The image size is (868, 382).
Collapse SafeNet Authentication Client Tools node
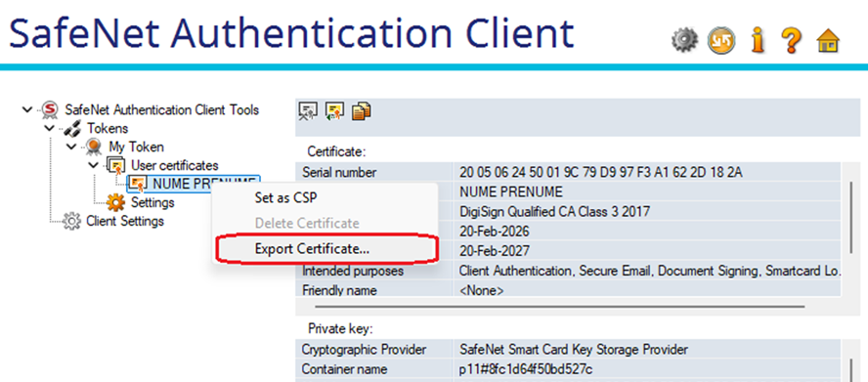click(x=26, y=109)
